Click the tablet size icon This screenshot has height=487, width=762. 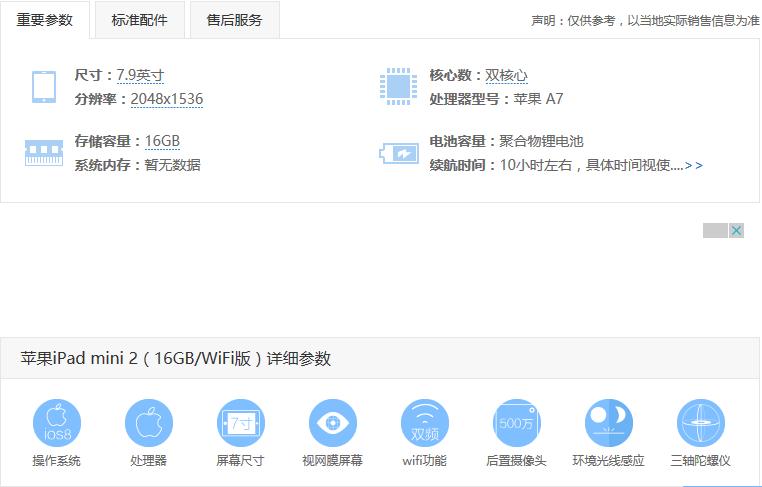44,87
